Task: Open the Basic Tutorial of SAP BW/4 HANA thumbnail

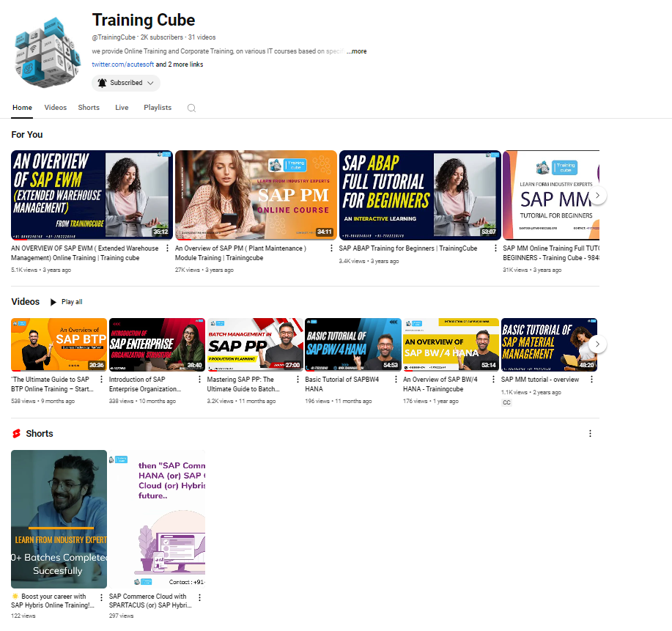Action: pyautogui.click(x=352, y=344)
